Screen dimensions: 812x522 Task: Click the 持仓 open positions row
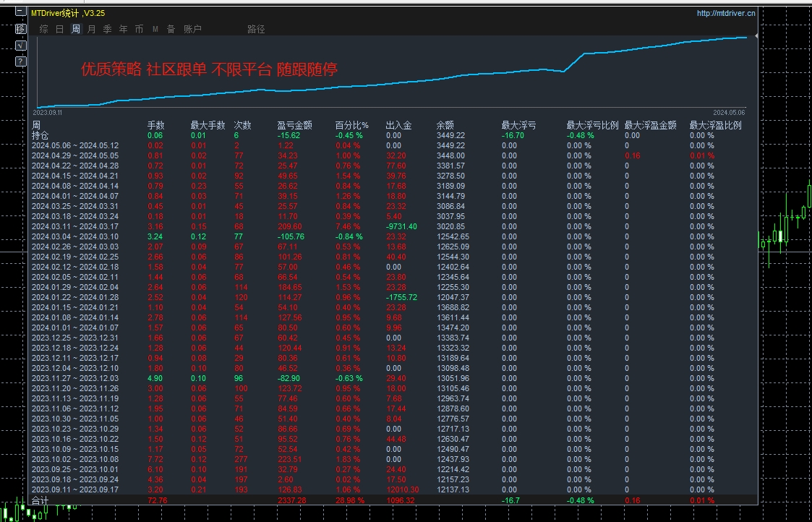tap(40, 135)
